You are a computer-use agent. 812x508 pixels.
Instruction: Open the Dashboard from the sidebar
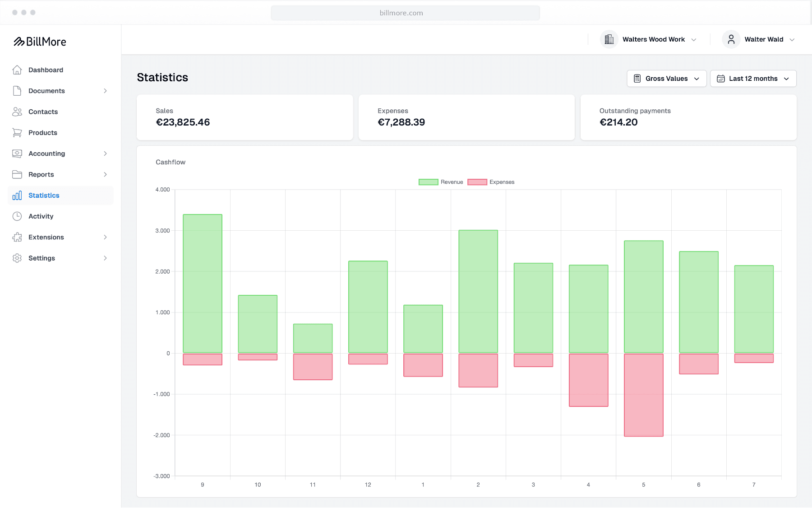point(45,70)
